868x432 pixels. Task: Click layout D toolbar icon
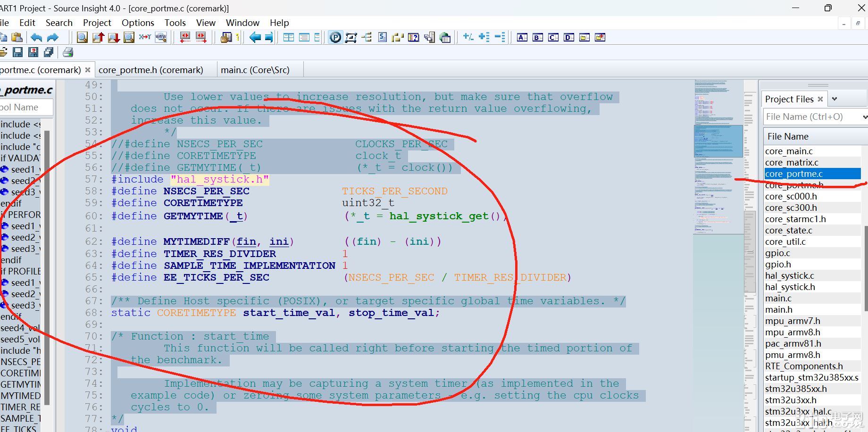click(x=569, y=37)
